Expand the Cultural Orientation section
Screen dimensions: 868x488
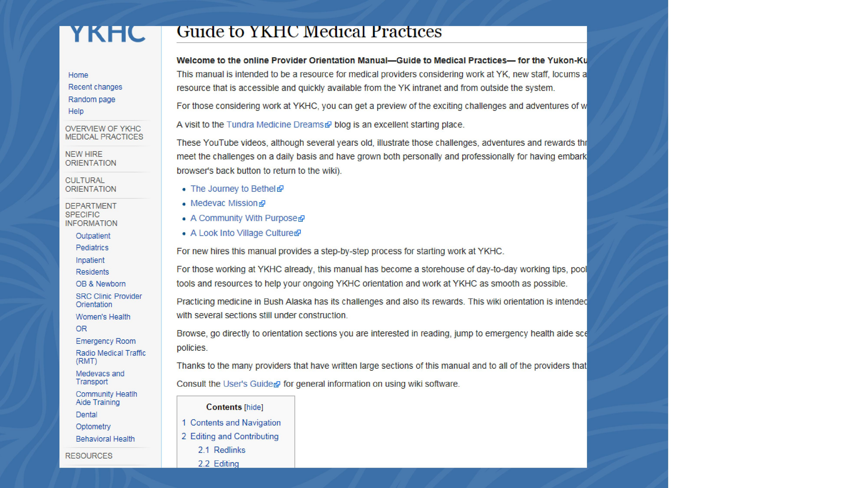click(91, 185)
